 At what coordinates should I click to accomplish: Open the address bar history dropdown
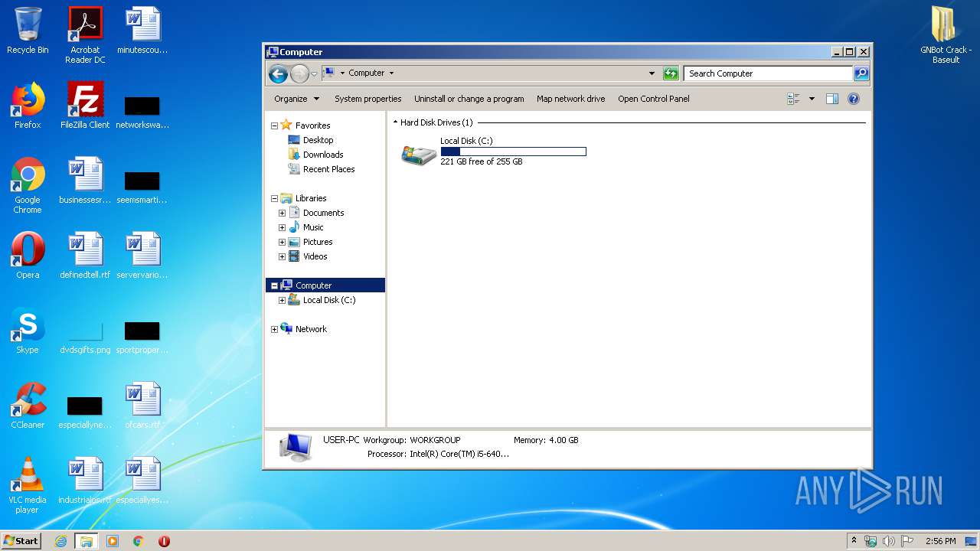click(652, 73)
